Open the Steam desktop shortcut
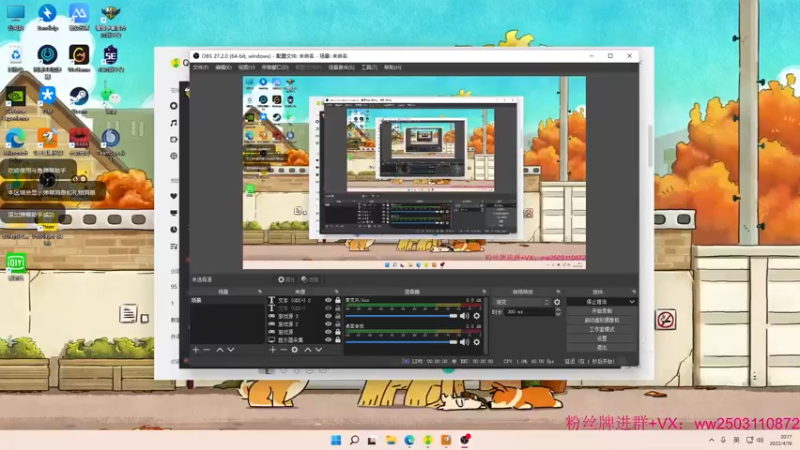This screenshot has width=800, height=450. tap(79, 100)
